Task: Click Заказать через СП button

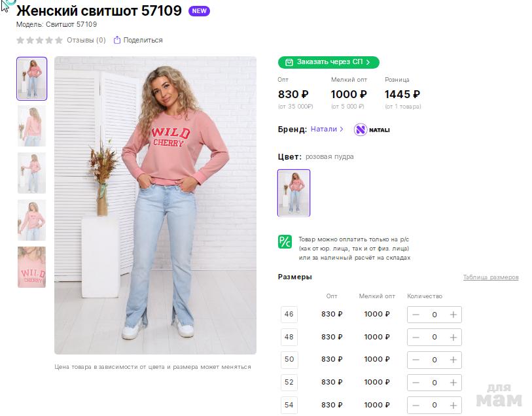Action: click(x=328, y=62)
